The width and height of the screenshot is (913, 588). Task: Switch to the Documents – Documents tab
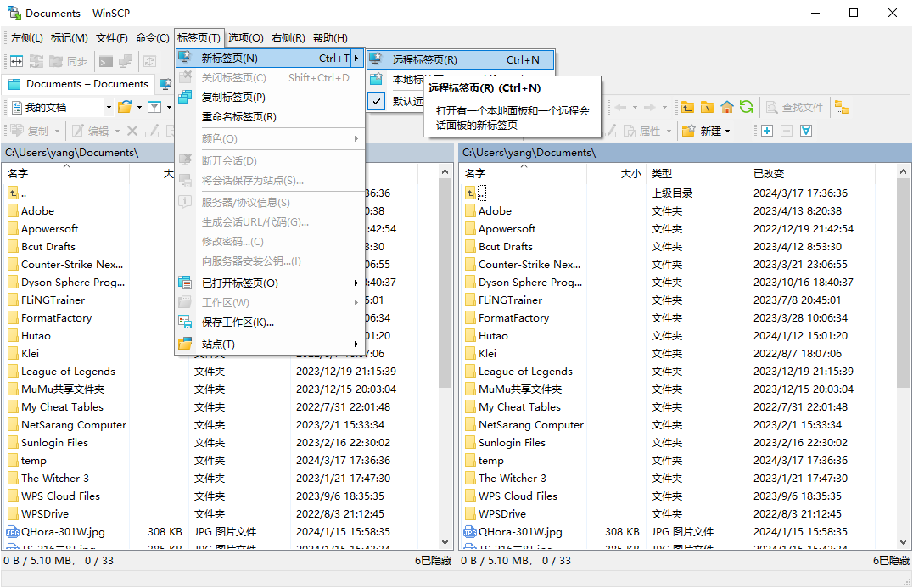coord(79,84)
